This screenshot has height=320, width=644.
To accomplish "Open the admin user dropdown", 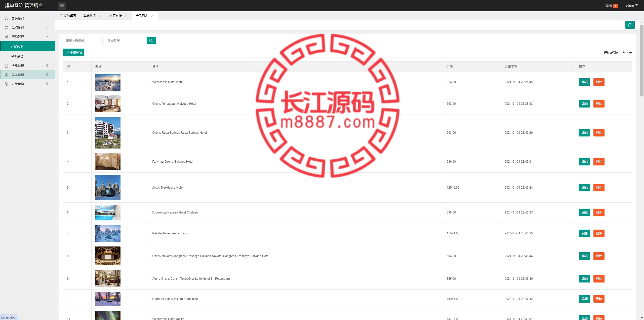I will click(x=632, y=5).
